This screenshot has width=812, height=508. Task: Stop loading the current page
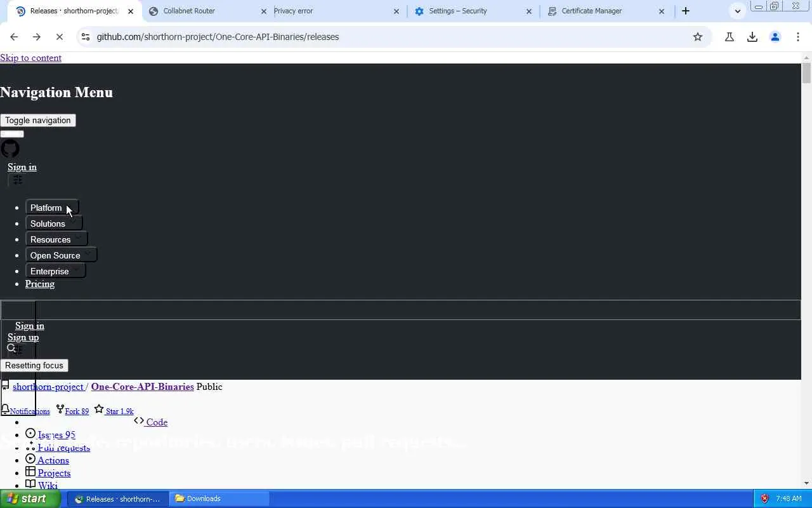tap(60, 37)
